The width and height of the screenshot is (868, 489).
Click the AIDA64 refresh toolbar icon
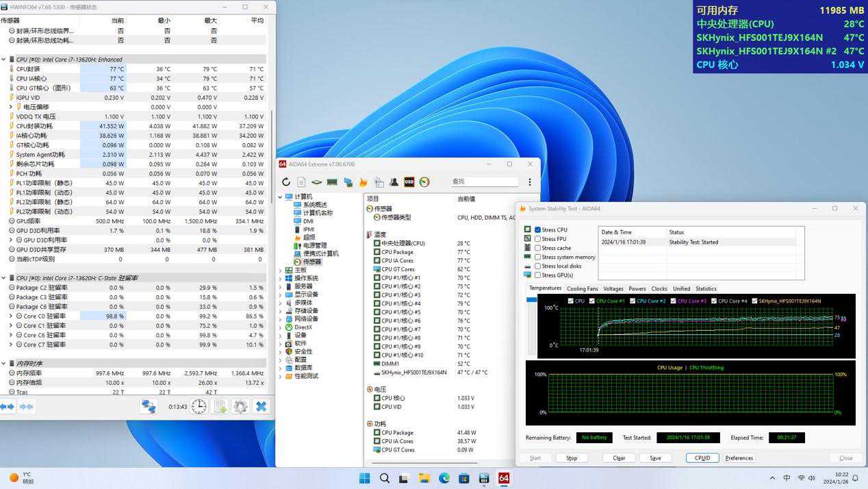286,182
